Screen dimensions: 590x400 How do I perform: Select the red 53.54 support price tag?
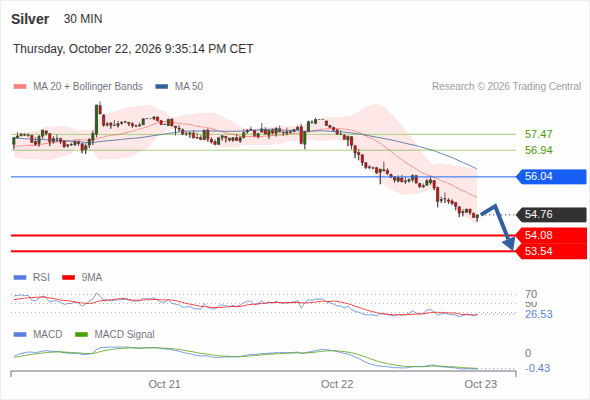pyautogui.click(x=551, y=251)
